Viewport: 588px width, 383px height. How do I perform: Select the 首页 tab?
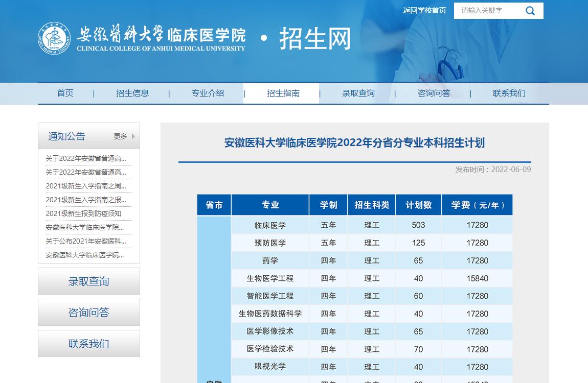[65, 93]
